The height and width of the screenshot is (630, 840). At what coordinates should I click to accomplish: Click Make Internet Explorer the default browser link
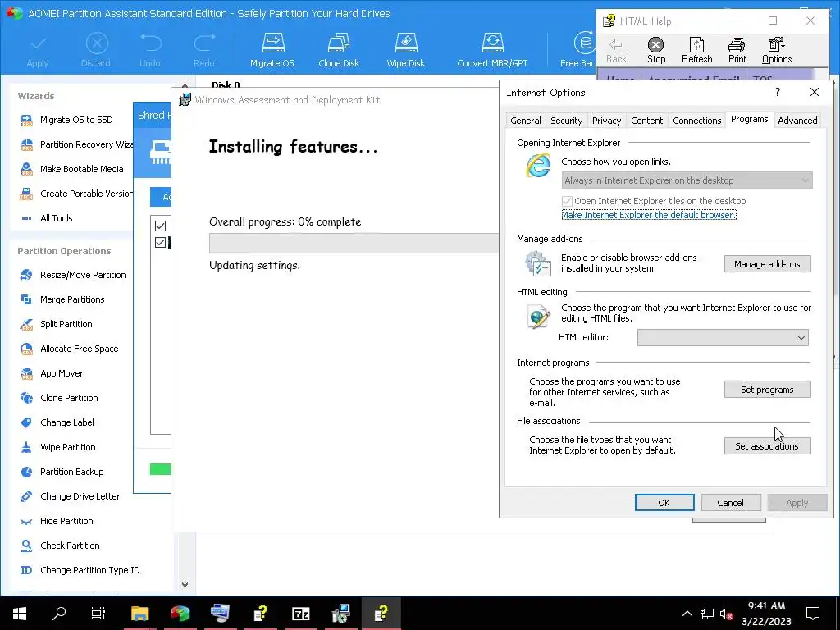pyautogui.click(x=649, y=215)
